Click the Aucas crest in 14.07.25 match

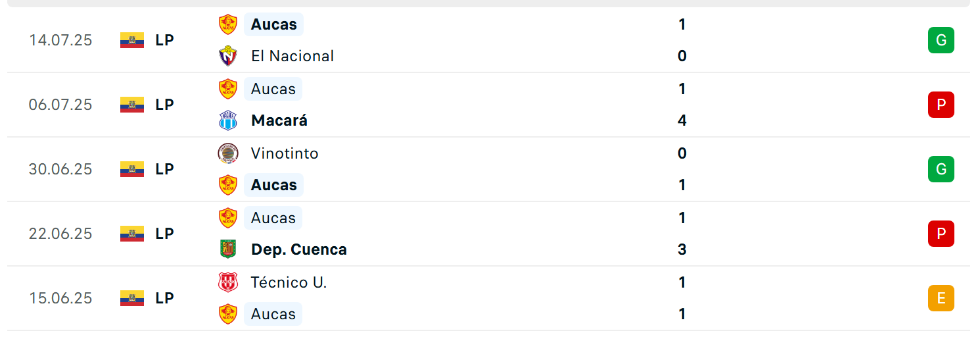(228, 24)
